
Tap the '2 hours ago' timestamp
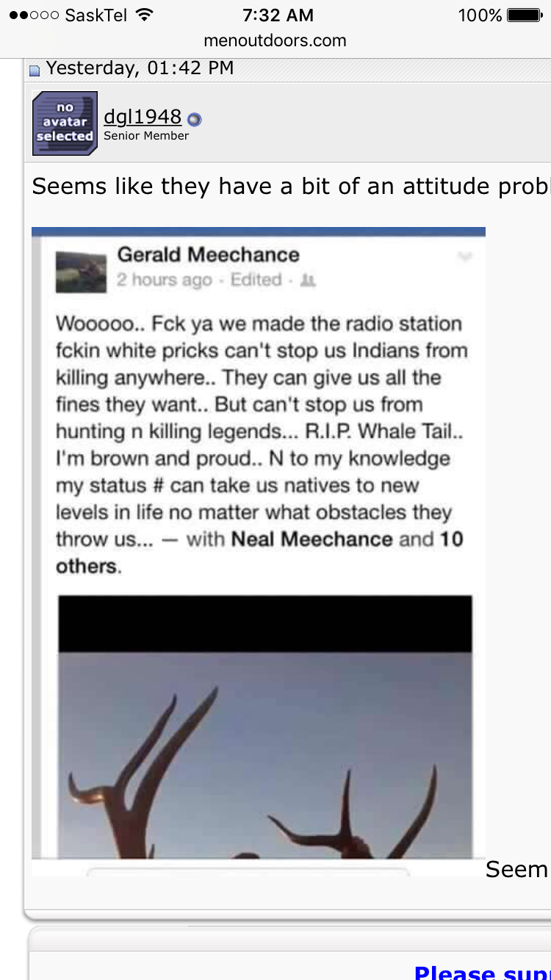[x=165, y=280]
